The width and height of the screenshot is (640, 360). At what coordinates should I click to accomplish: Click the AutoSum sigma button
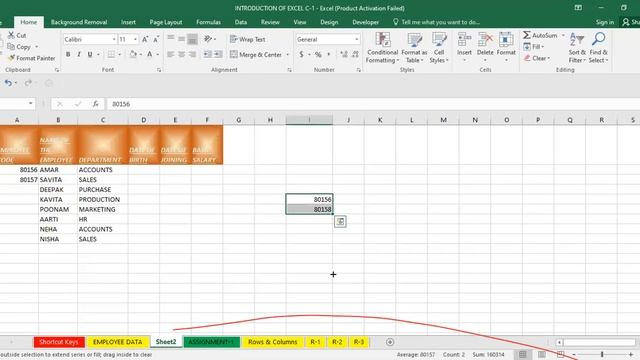tap(540, 36)
